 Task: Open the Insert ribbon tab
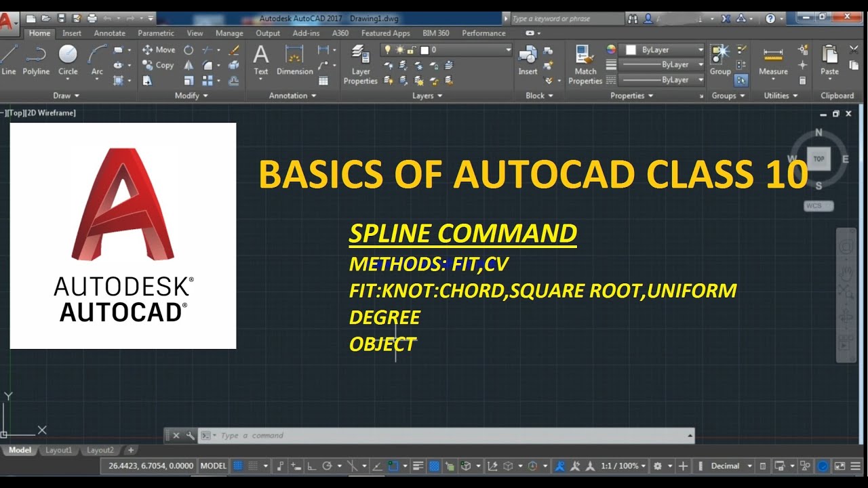point(72,33)
